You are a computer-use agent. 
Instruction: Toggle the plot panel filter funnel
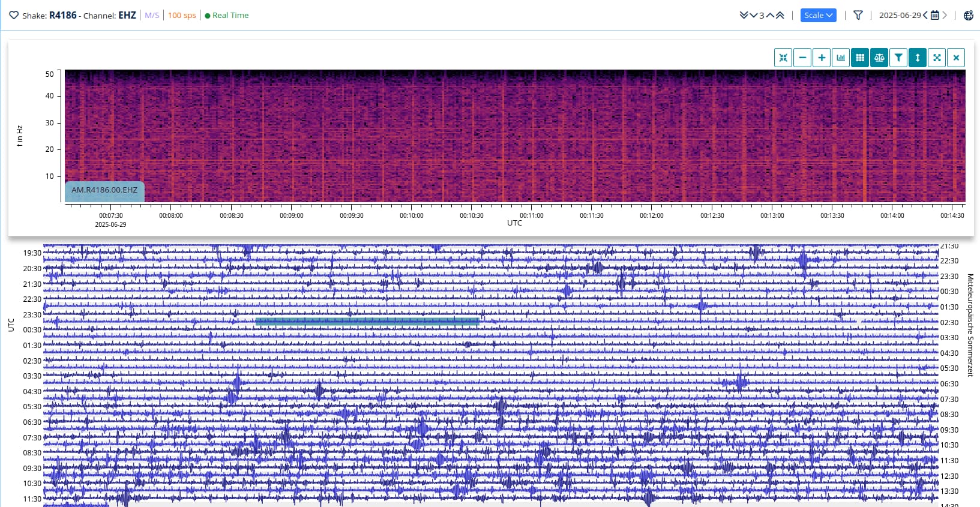[898, 58]
